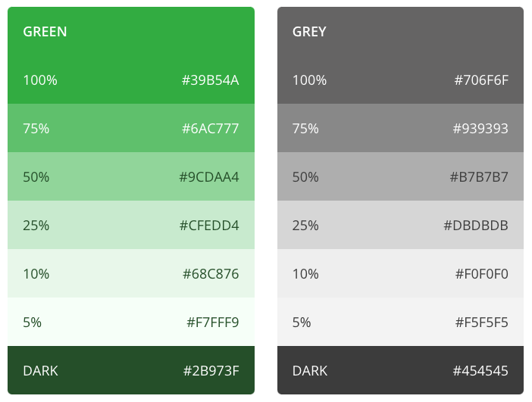Viewport: 532px width, 402px height.
Task: Click the DARK label in grey palette
Action: point(310,371)
